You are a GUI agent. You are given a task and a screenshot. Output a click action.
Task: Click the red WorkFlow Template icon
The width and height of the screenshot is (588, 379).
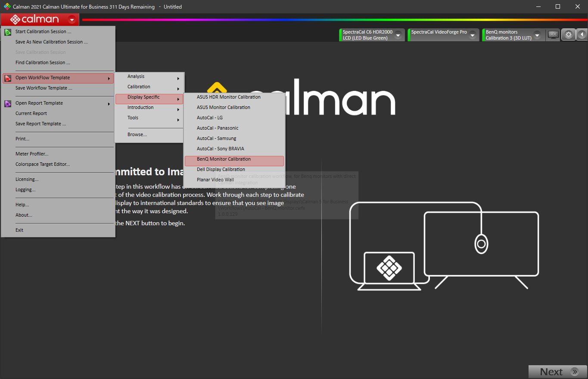(x=8, y=78)
